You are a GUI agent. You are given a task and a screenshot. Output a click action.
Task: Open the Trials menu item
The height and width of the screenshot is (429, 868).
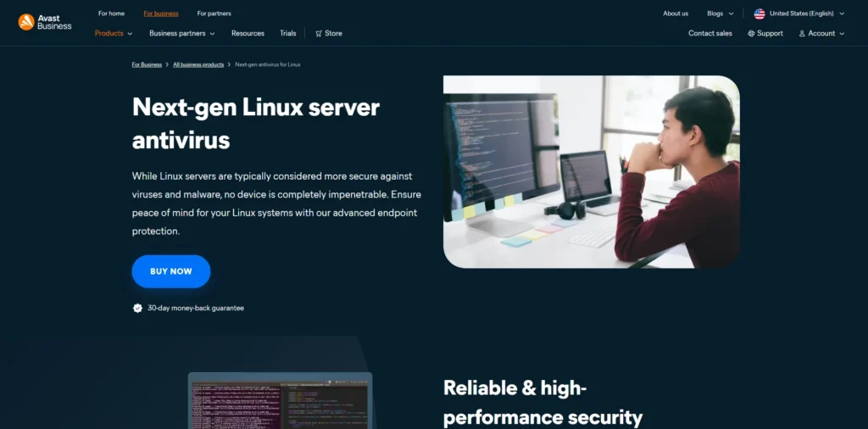tap(288, 33)
